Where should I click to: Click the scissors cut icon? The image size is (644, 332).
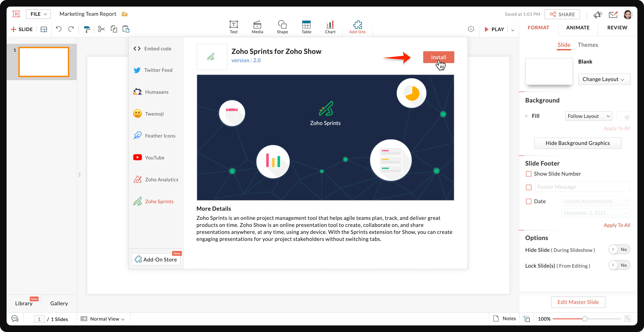click(x=101, y=29)
